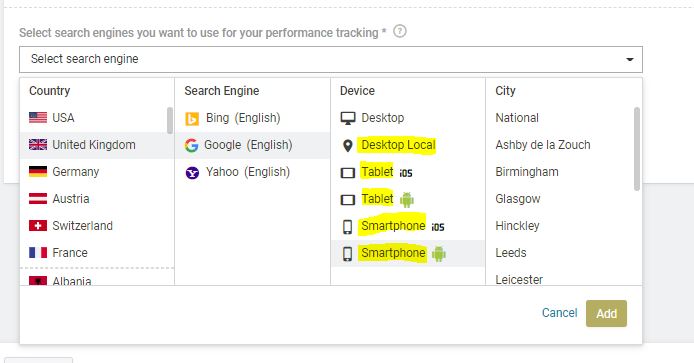The width and height of the screenshot is (694, 363).
Task: Open the Select search engine dropdown arrow
Action: click(629, 59)
